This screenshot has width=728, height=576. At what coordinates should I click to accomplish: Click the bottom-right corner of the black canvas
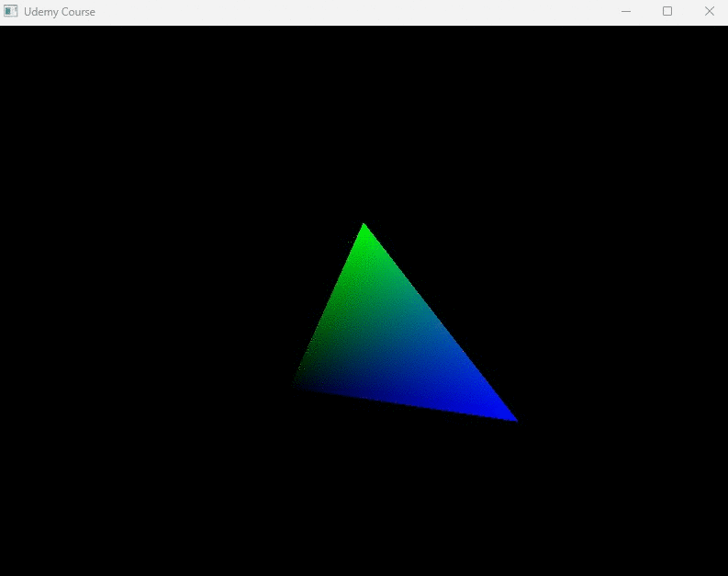[x=723, y=571]
